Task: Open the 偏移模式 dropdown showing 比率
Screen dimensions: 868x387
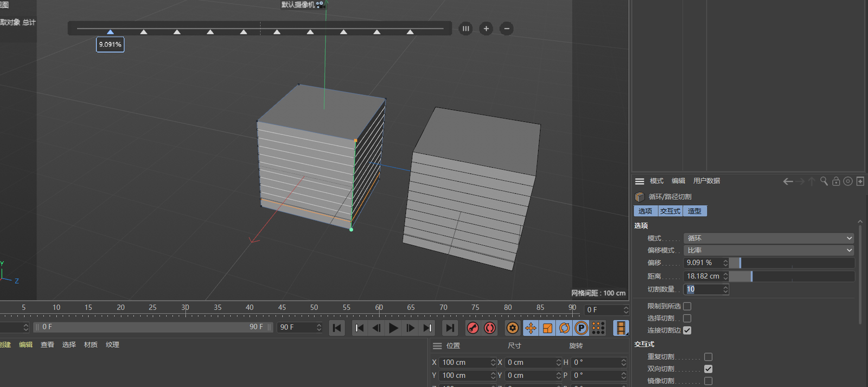Action: point(768,250)
